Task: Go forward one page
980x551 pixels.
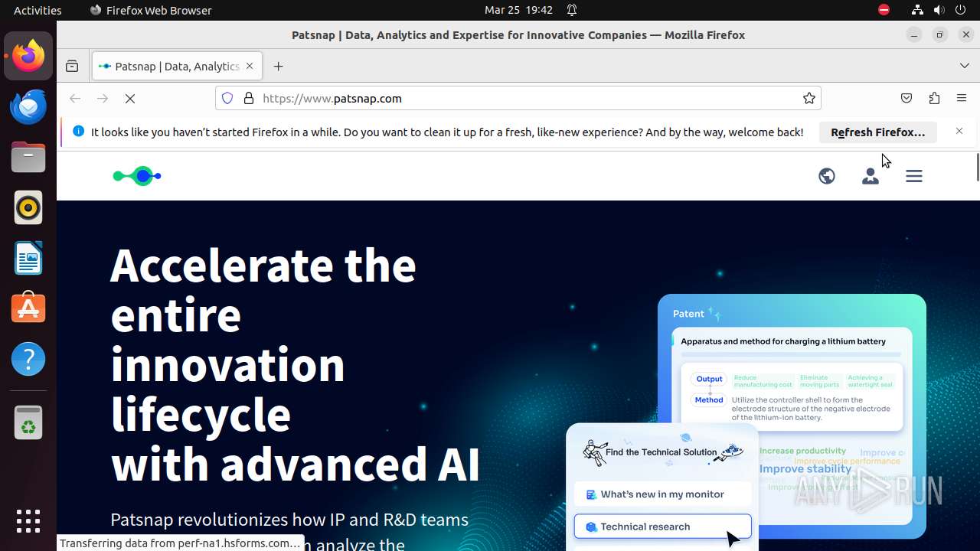Action: coord(103,98)
